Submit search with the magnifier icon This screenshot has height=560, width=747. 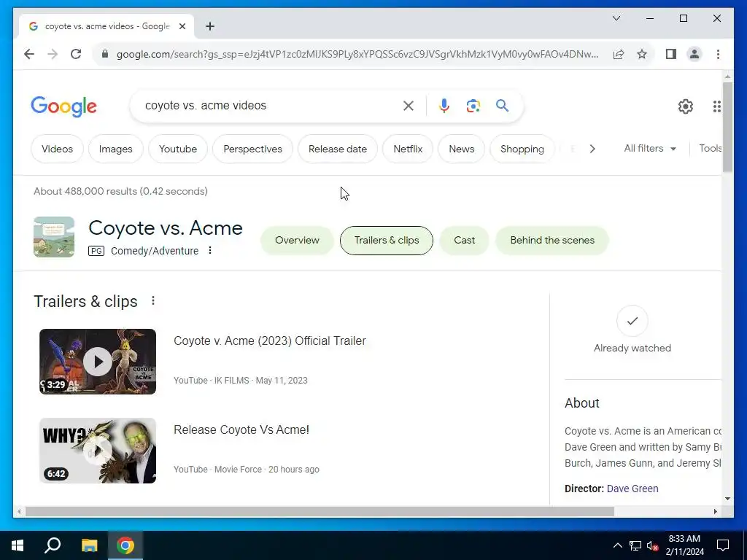tap(502, 106)
